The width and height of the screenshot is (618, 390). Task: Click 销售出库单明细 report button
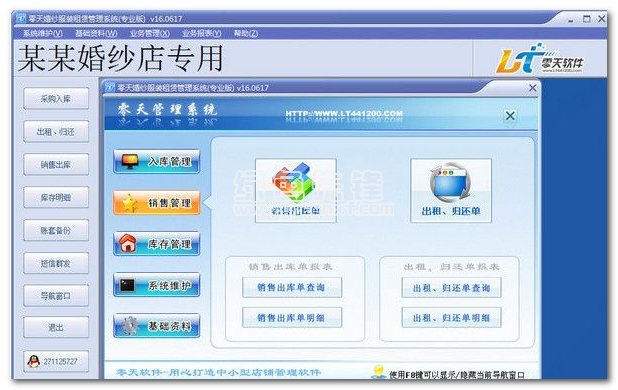coord(292,318)
